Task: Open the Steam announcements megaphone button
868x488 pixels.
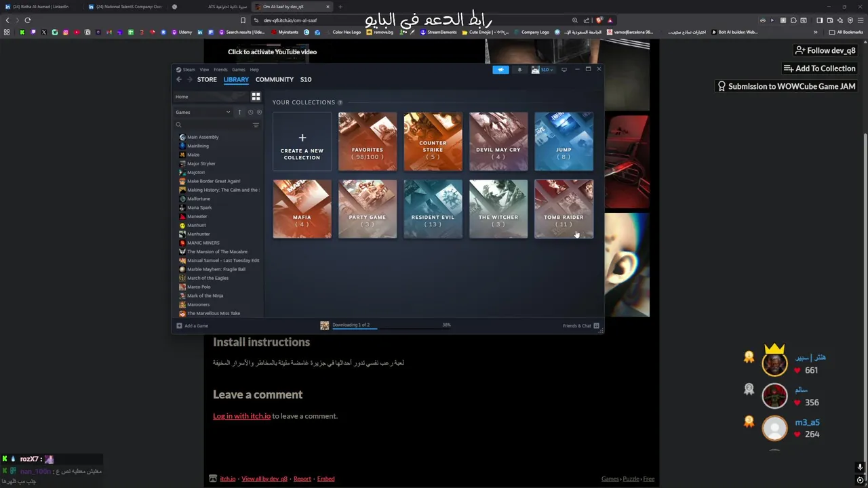Action: tap(500, 69)
